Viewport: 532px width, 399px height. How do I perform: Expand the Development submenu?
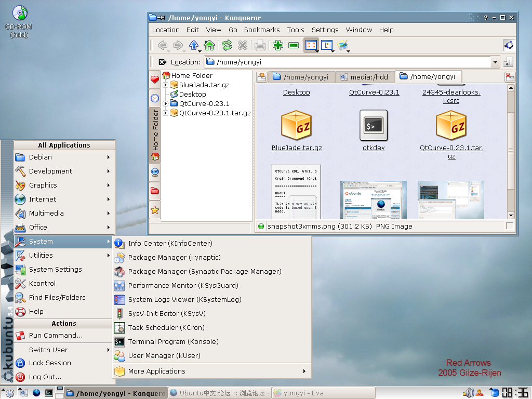(64, 171)
